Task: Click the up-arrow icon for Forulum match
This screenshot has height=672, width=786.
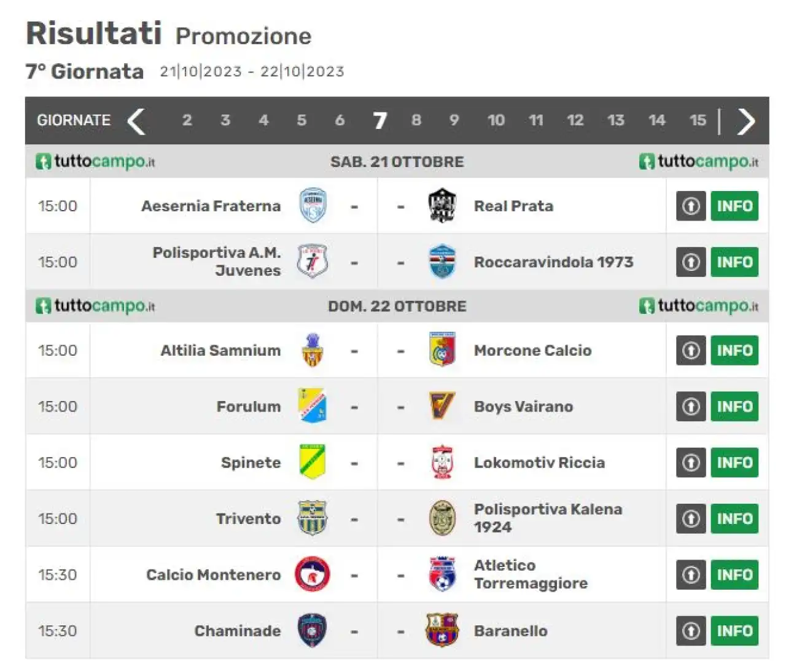Action: tap(691, 407)
